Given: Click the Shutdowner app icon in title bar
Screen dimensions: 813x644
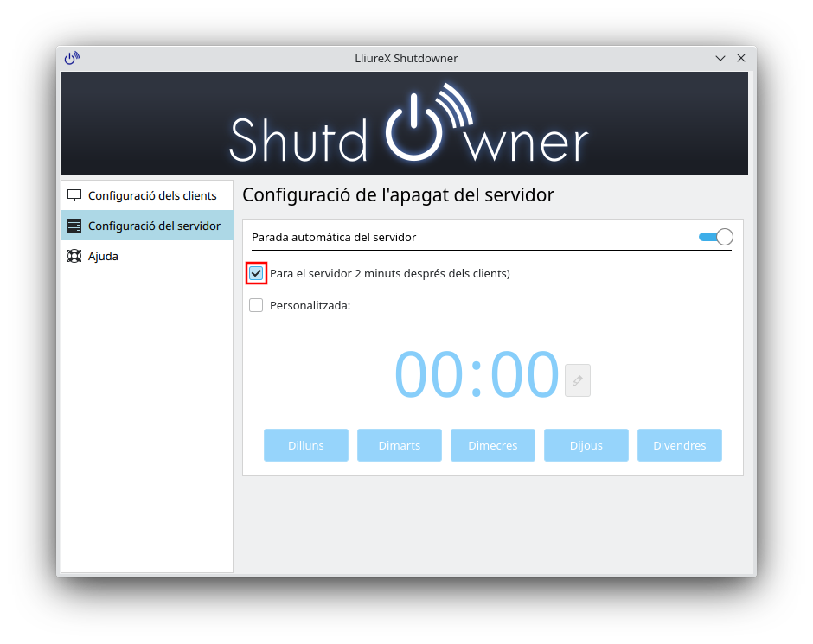Looking at the screenshot, I should click(x=72, y=58).
